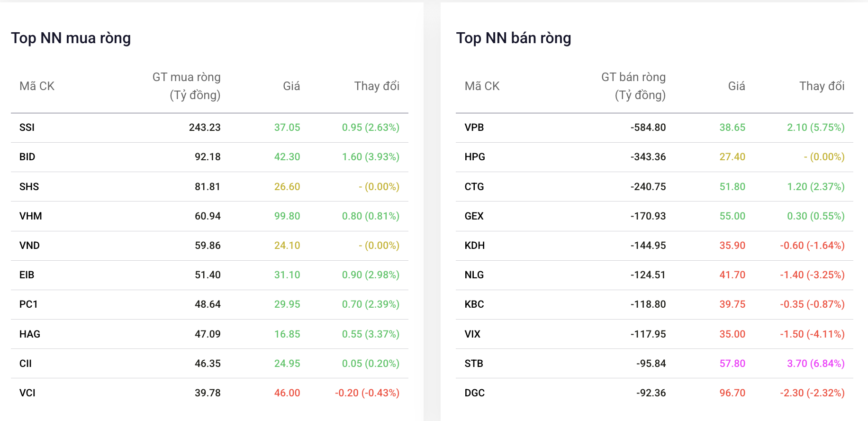Click NLG change -1.40 (-3.25%)
The height and width of the screenshot is (421, 868).
(x=813, y=275)
